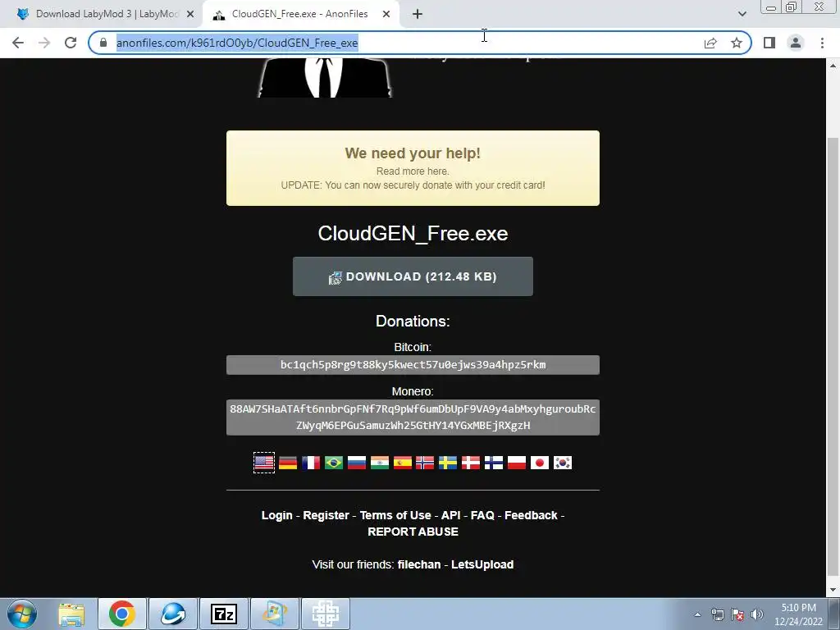Choose the Swedish flag language
Screen dimensions: 840x630
tap(448, 463)
